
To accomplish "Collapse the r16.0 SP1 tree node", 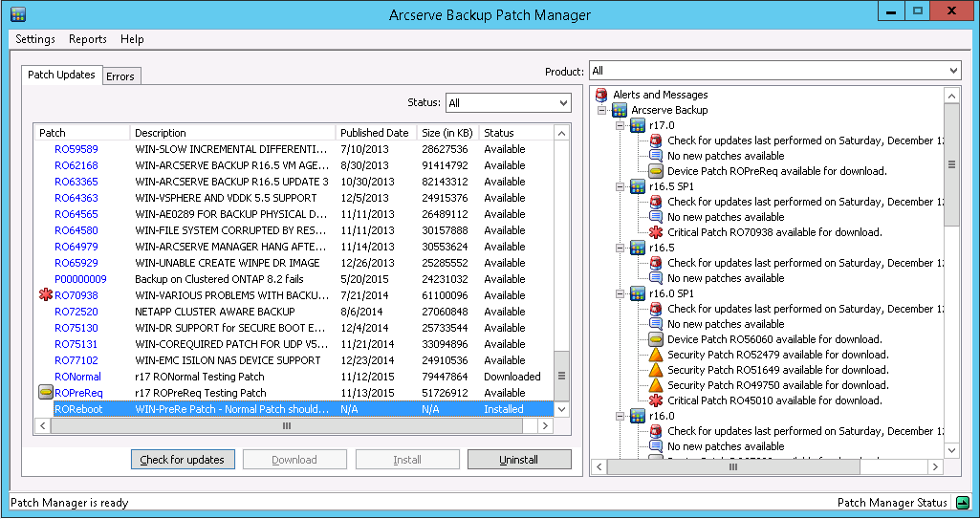I will pos(621,293).
